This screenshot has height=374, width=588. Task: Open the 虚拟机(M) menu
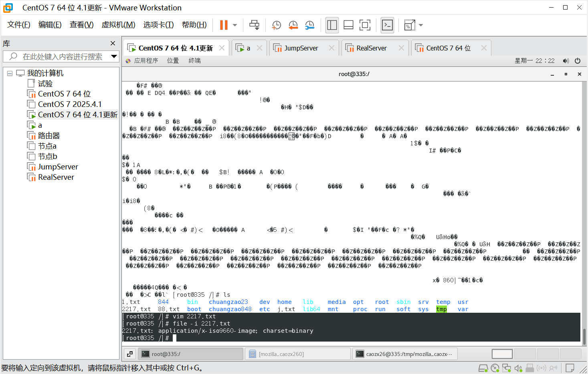click(x=119, y=25)
